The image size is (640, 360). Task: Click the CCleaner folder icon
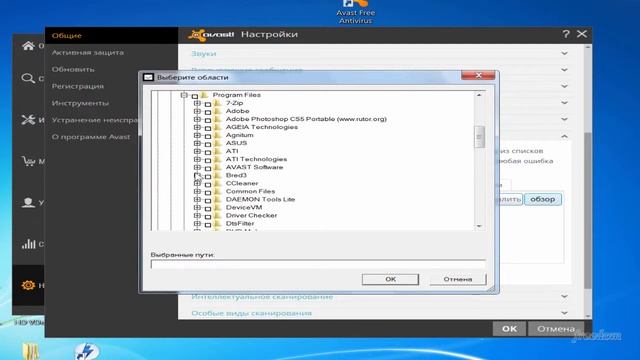[x=218, y=184]
